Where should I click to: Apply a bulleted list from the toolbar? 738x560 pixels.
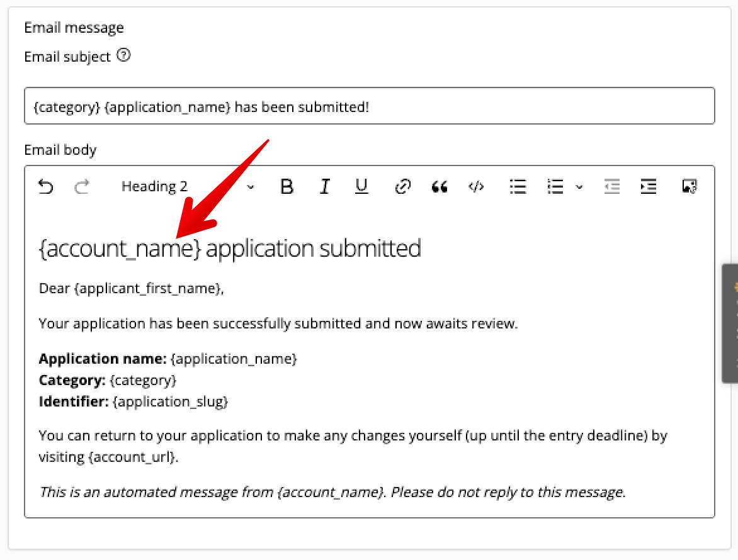click(x=518, y=186)
